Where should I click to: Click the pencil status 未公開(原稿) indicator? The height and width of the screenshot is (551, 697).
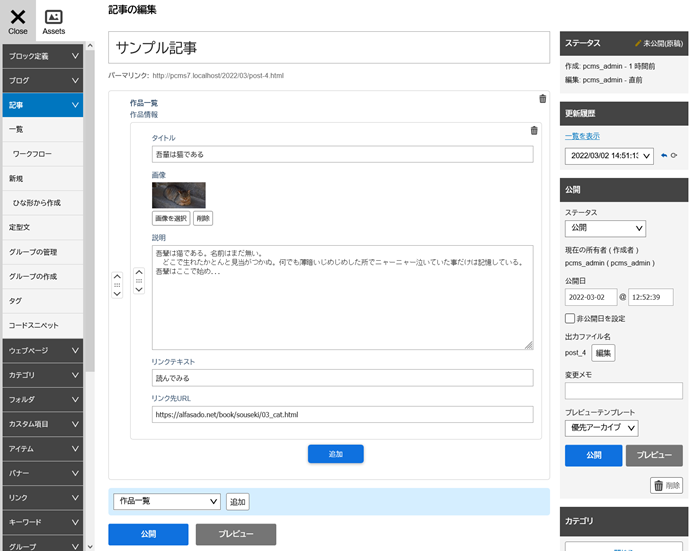pos(659,44)
